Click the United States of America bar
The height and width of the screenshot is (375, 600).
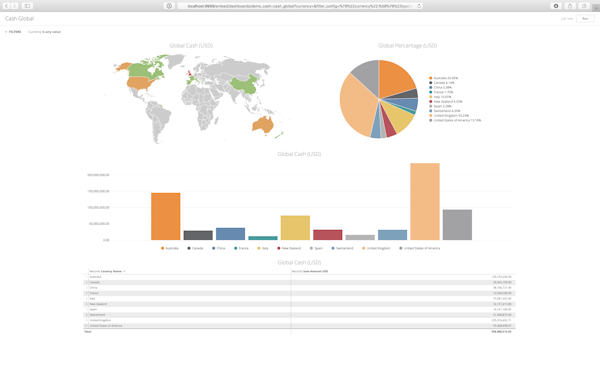[x=457, y=225]
